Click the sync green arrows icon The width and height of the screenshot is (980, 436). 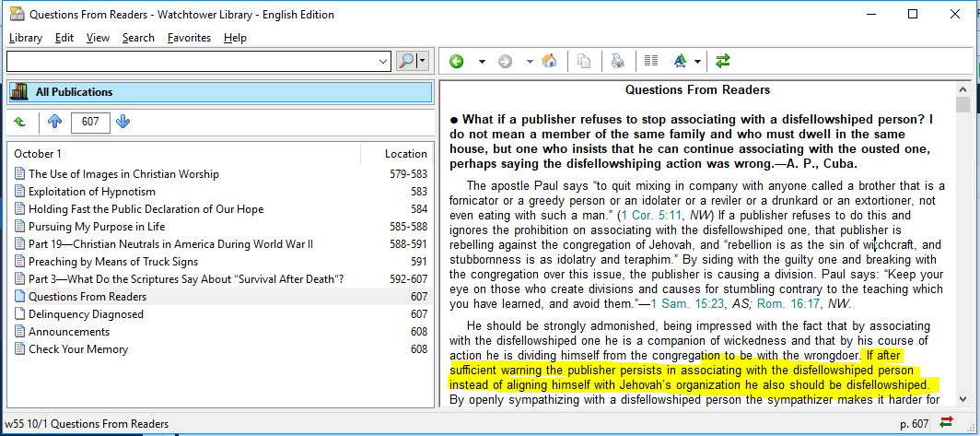pyautogui.click(x=723, y=62)
